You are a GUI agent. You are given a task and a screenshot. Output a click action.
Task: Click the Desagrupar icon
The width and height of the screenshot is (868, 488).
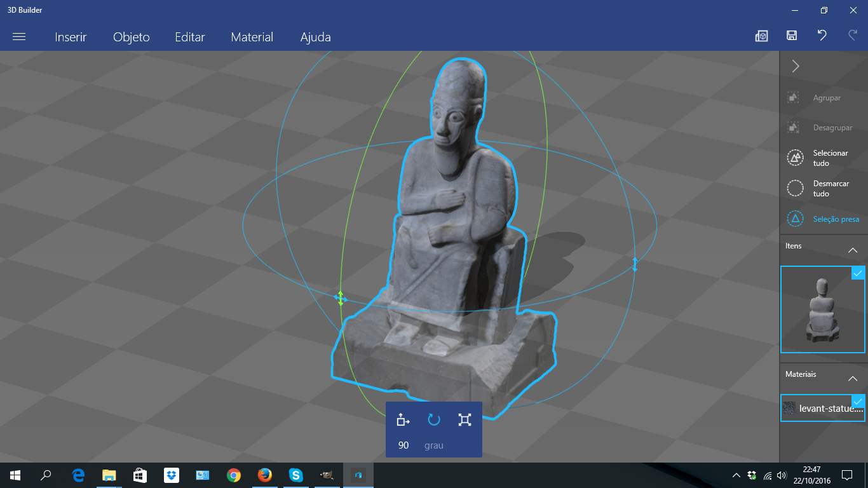click(793, 128)
